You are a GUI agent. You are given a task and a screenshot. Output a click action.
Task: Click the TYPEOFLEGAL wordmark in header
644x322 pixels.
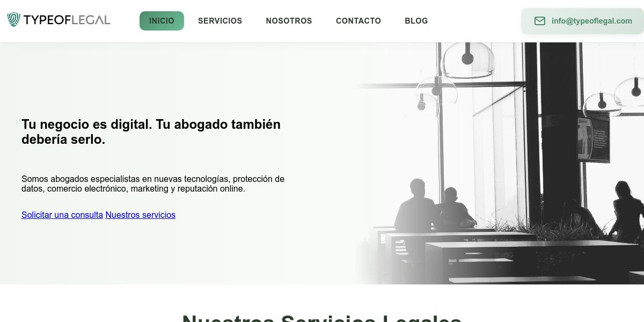pos(67,20)
